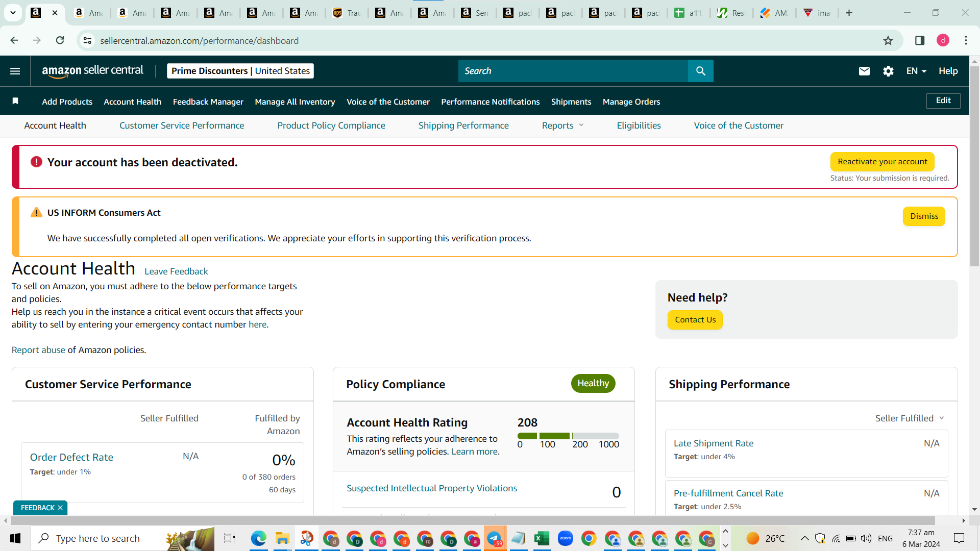Reload the page with the refresh icon
980x551 pixels.
(x=60, y=40)
